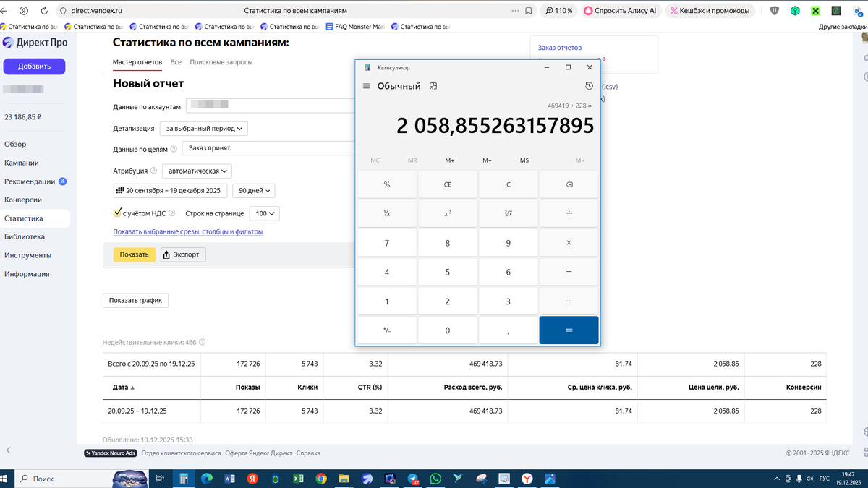The image size is (868, 488).
Task: Switch to the 'Поисковые запросы' tab
Action: [221, 62]
